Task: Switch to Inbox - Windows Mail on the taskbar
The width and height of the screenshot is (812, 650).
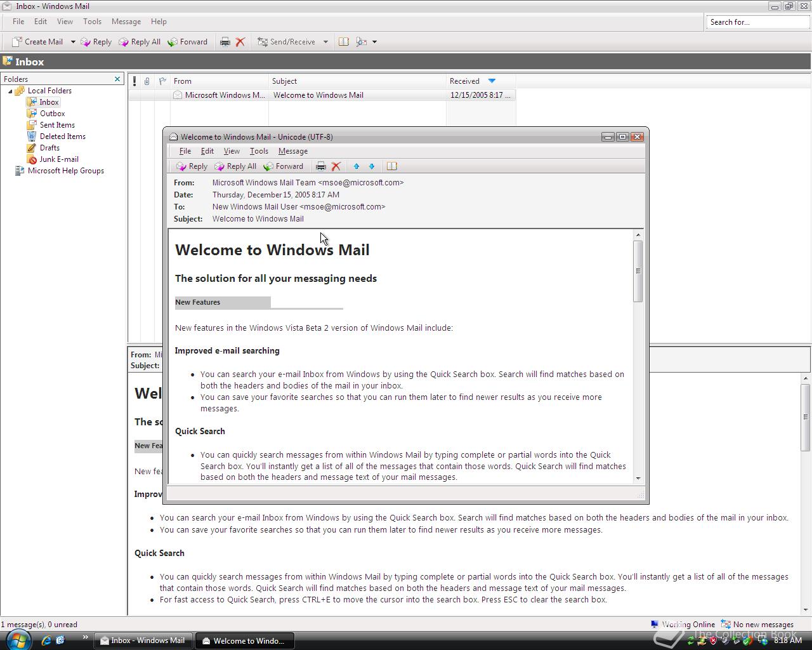Action: click(x=143, y=640)
